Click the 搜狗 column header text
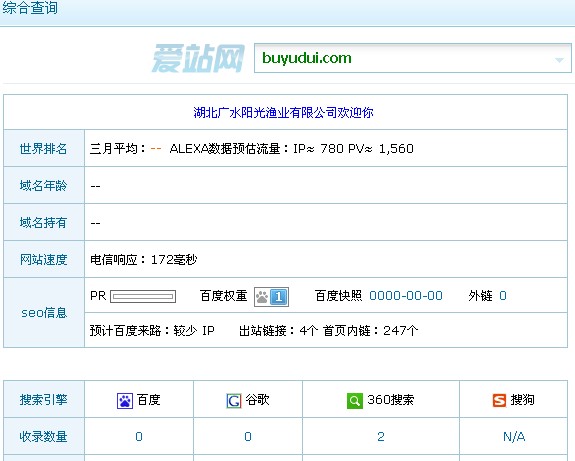This screenshot has width=575, height=461. pyautogui.click(x=522, y=399)
